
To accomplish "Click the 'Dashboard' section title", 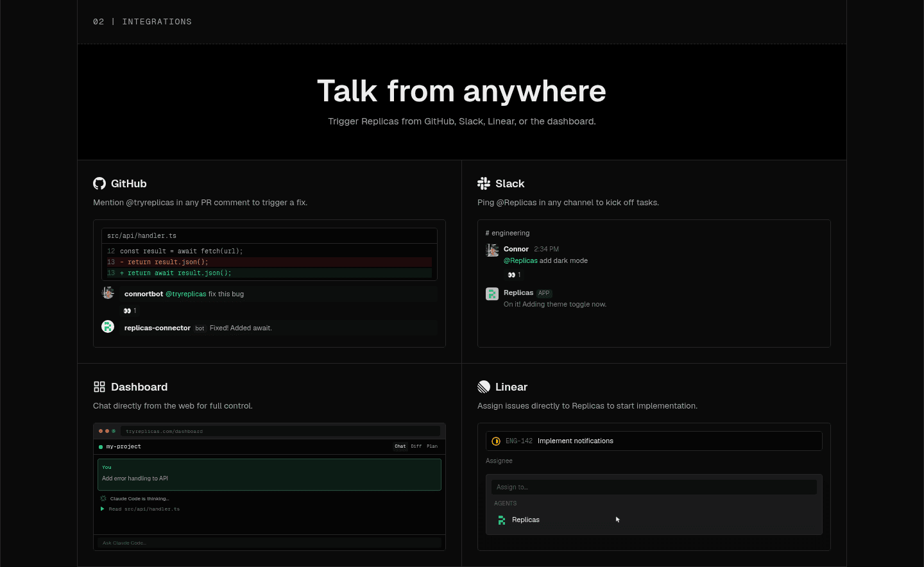I will 139,387.
